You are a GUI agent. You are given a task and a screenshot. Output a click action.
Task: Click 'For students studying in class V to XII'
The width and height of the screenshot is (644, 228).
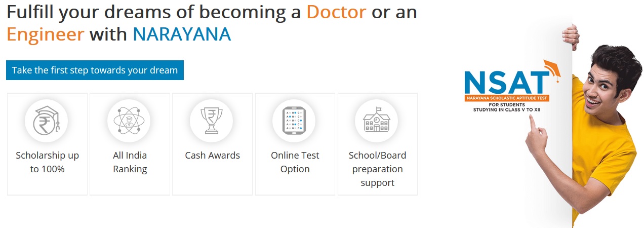(507, 106)
